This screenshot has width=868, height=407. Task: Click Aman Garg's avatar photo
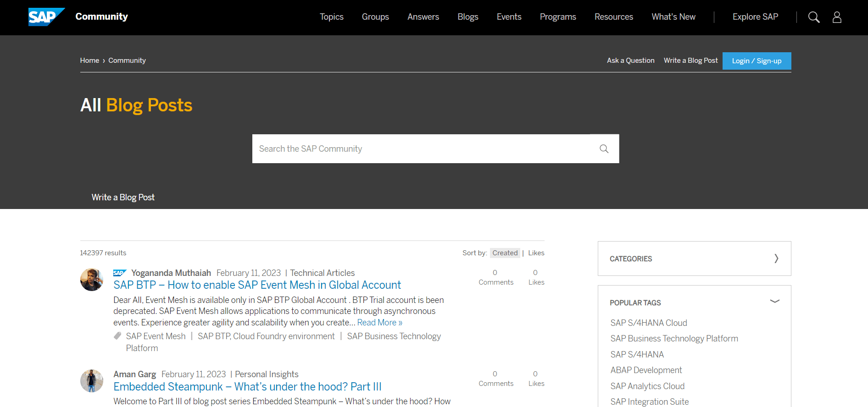tap(92, 381)
